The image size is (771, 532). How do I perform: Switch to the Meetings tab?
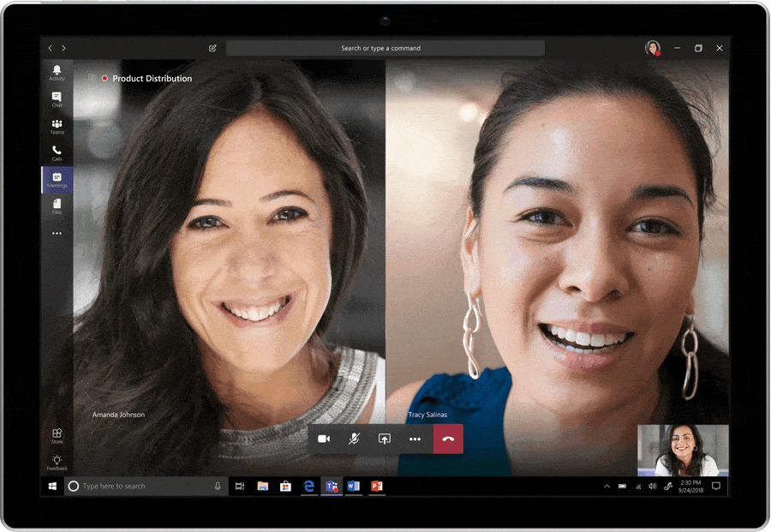(x=57, y=180)
